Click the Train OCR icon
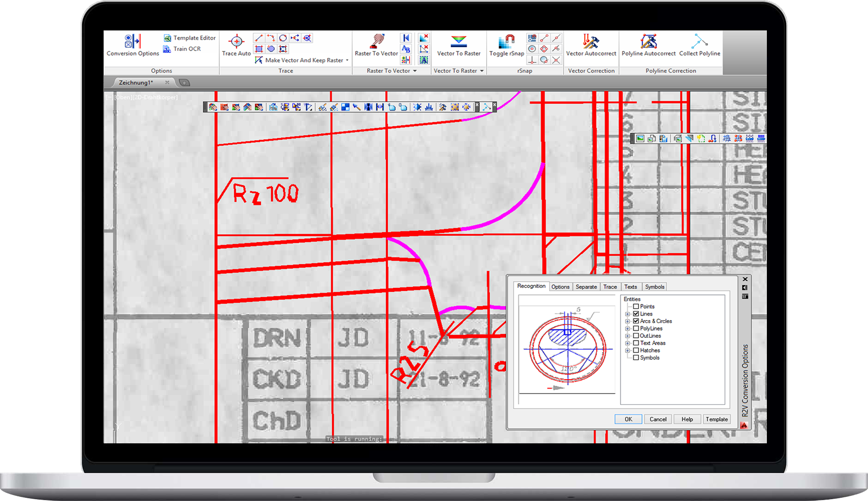The width and height of the screenshot is (868, 501). 167,49
